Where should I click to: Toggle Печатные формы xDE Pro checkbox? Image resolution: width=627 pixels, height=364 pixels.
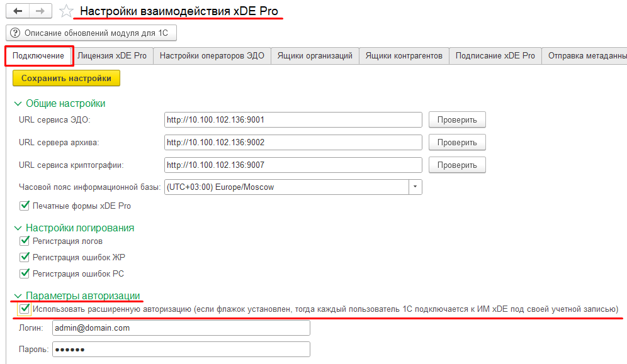(25, 206)
